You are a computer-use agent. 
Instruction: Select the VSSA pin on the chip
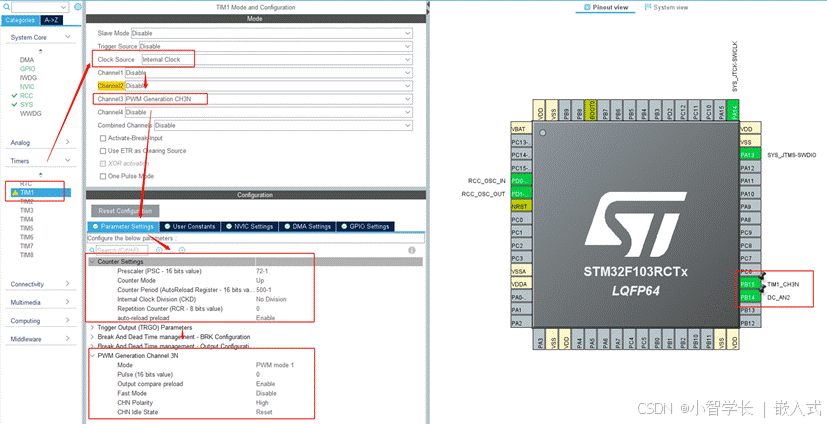click(521, 271)
